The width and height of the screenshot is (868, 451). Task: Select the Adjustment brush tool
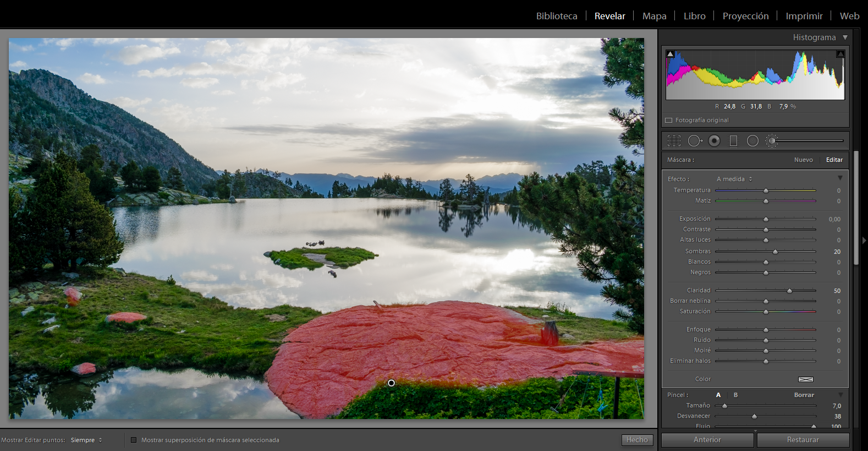pos(772,141)
